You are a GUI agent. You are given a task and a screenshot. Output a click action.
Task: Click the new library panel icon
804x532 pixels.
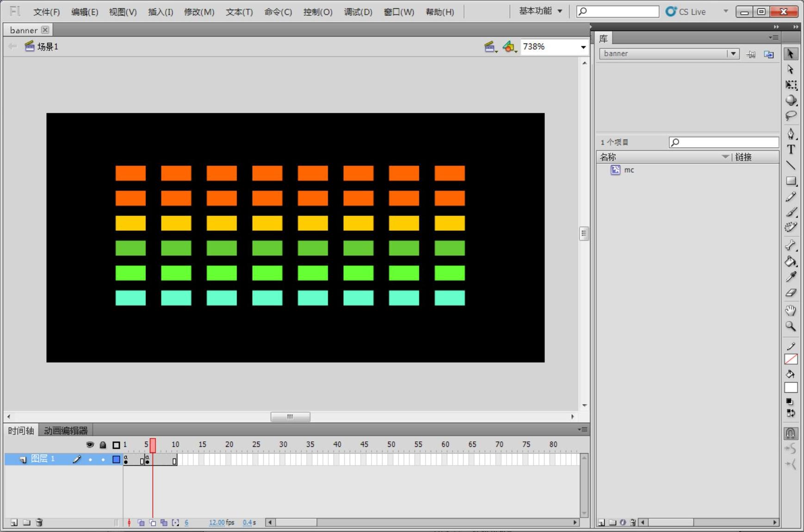769,54
